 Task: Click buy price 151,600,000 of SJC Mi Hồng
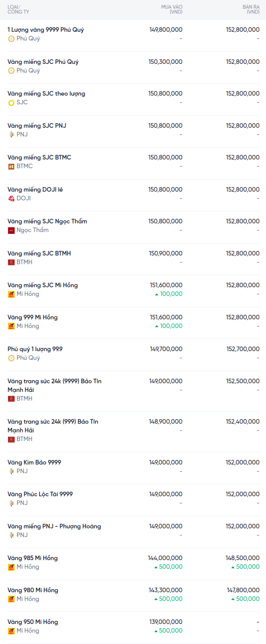[166, 285]
